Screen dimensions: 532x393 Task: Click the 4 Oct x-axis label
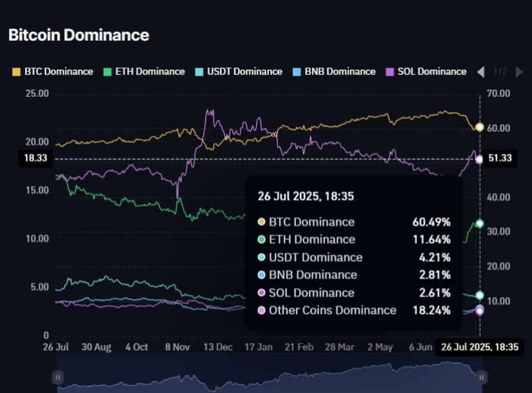pos(137,347)
